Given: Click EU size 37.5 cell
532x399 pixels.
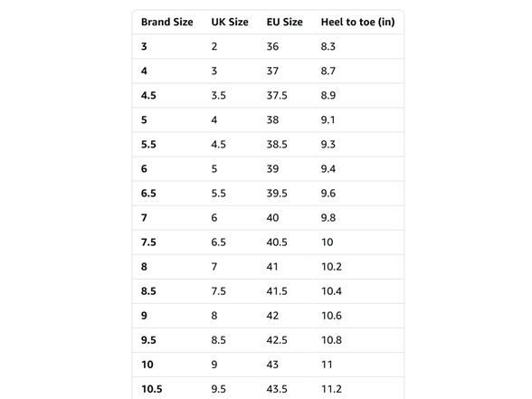Looking at the screenshot, I should [x=277, y=95].
